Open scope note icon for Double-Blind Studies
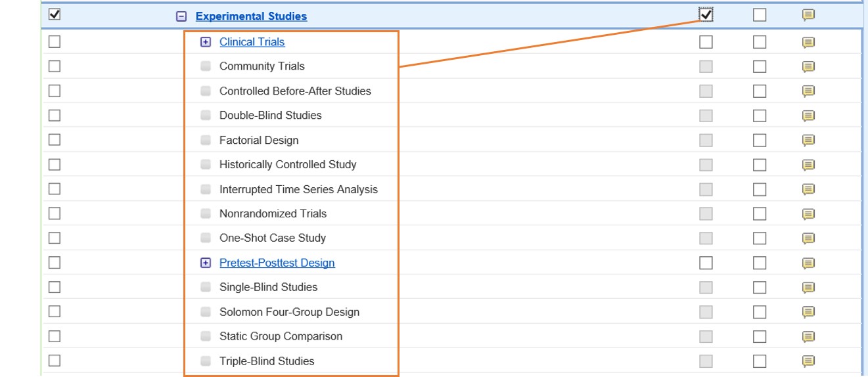Screen dimensions: 868x377 coord(809,116)
